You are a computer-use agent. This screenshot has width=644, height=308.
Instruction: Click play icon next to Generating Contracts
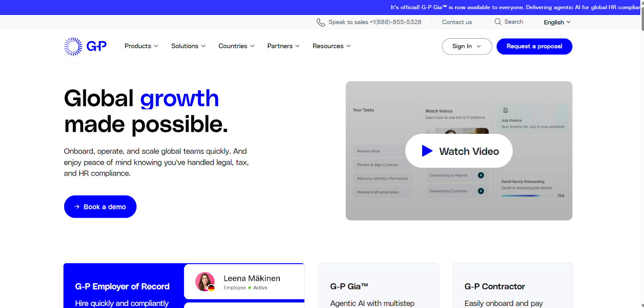[481, 191]
